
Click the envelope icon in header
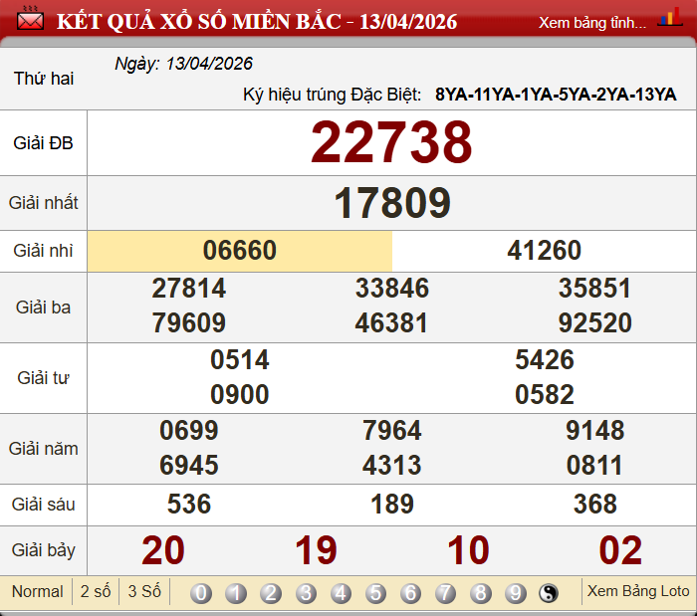point(30,20)
